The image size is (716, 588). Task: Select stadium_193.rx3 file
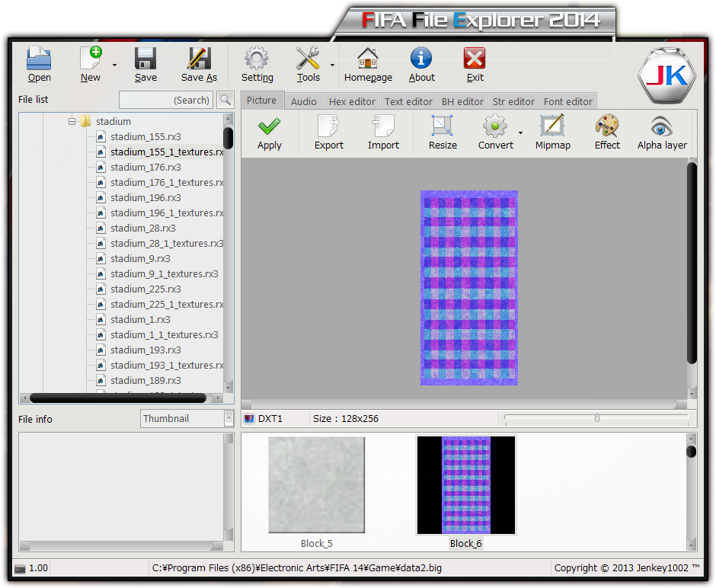tap(145, 350)
